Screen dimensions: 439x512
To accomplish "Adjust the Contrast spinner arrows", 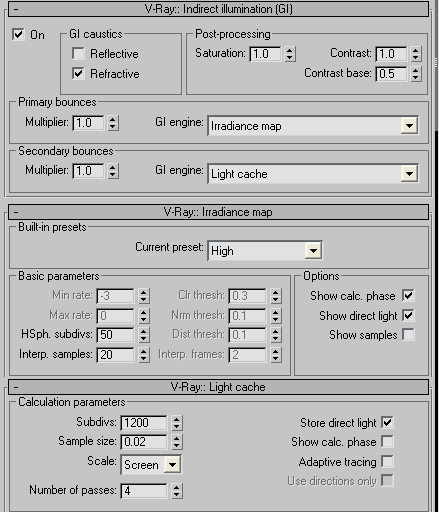I will pos(415,54).
